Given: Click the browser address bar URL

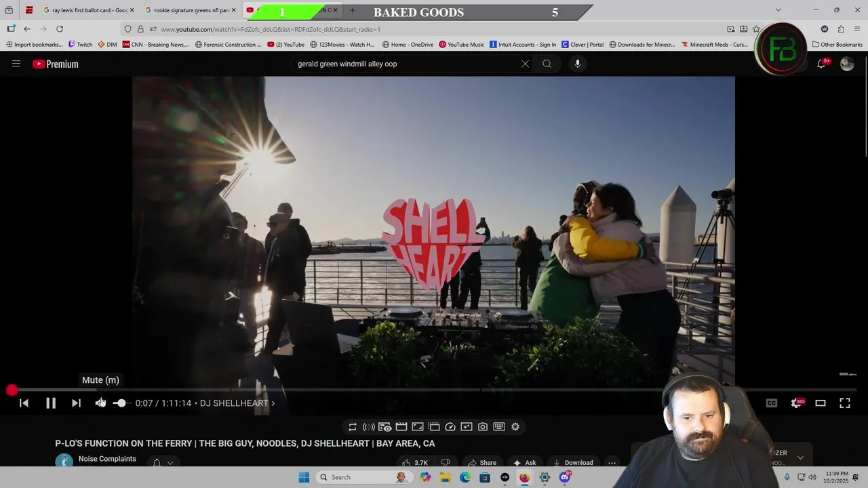Looking at the screenshot, I should point(271,29).
